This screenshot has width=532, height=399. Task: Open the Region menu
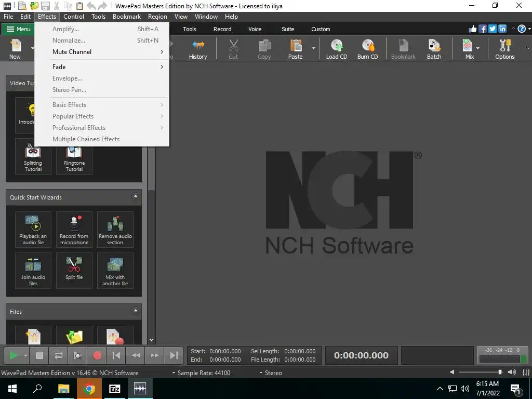[157, 17]
